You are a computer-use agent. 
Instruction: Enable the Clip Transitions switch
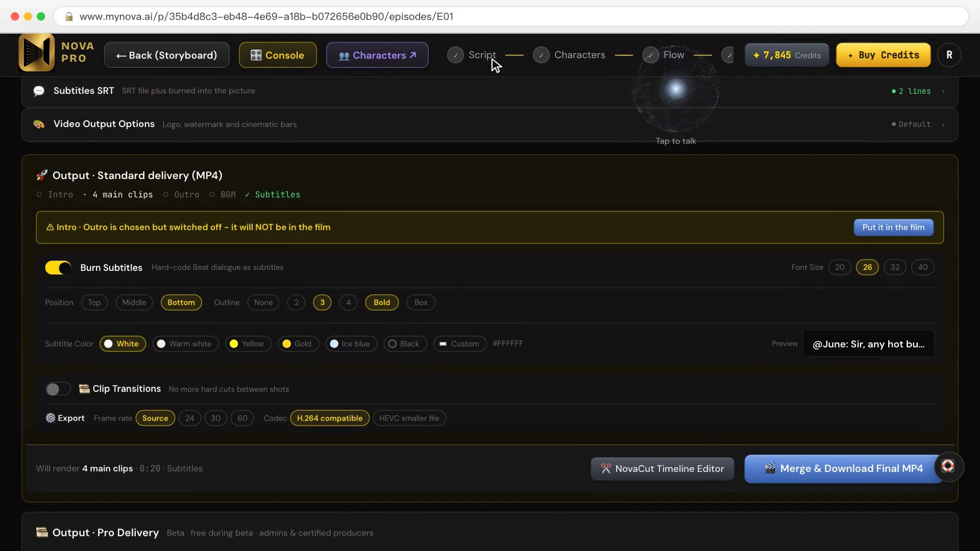[x=58, y=389]
